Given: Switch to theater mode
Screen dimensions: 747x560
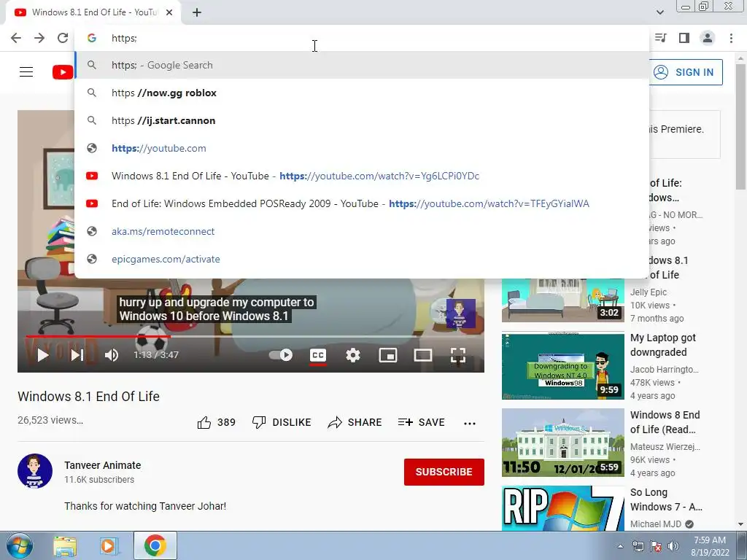Looking at the screenshot, I should [423, 355].
